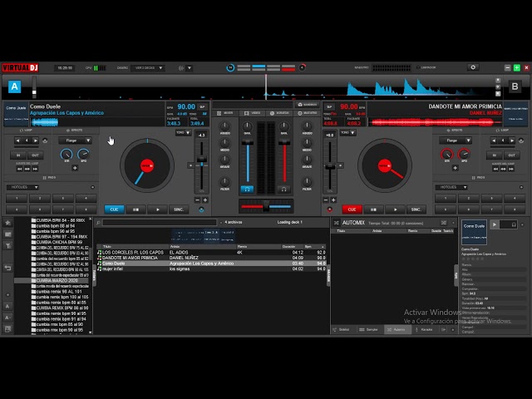Click the record circle icon on deck B
The image size is (532, 399).
coord(329,209)
